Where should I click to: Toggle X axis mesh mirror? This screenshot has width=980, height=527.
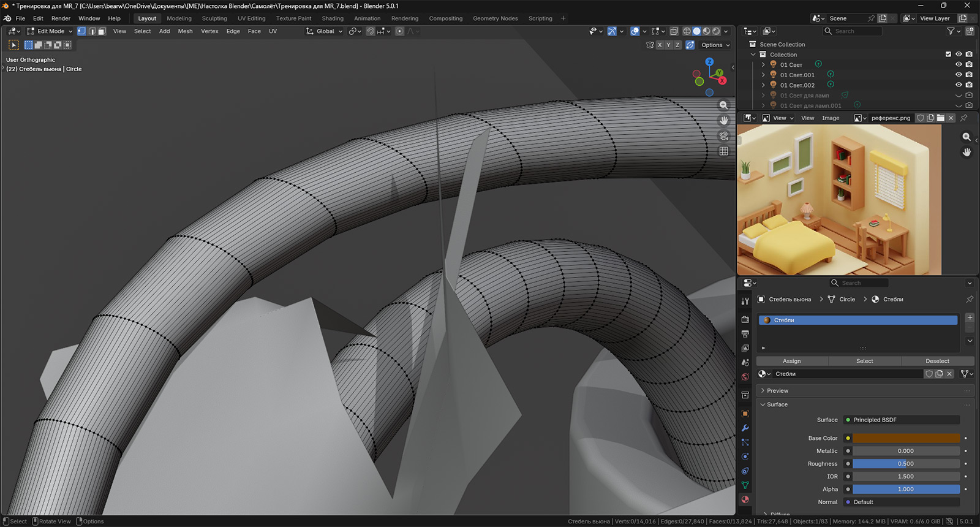(660, 45)
